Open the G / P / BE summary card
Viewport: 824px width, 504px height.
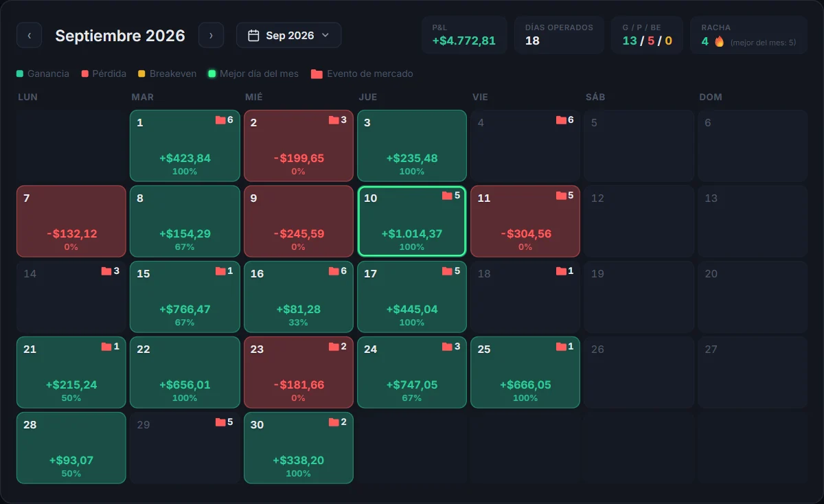647,35
